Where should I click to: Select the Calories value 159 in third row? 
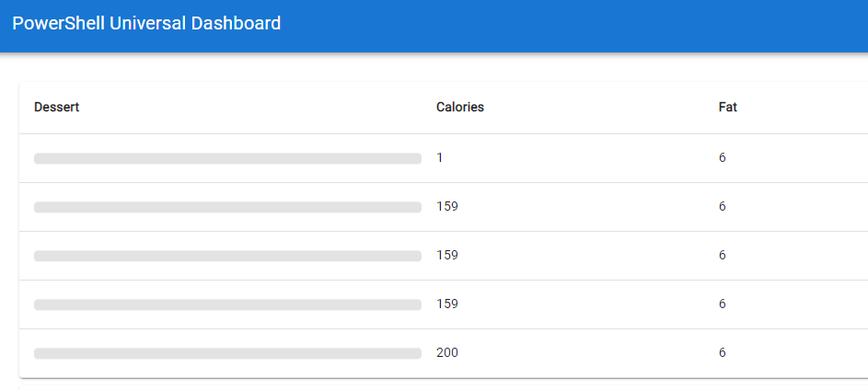pyautogui.click(x=446, y=256)
